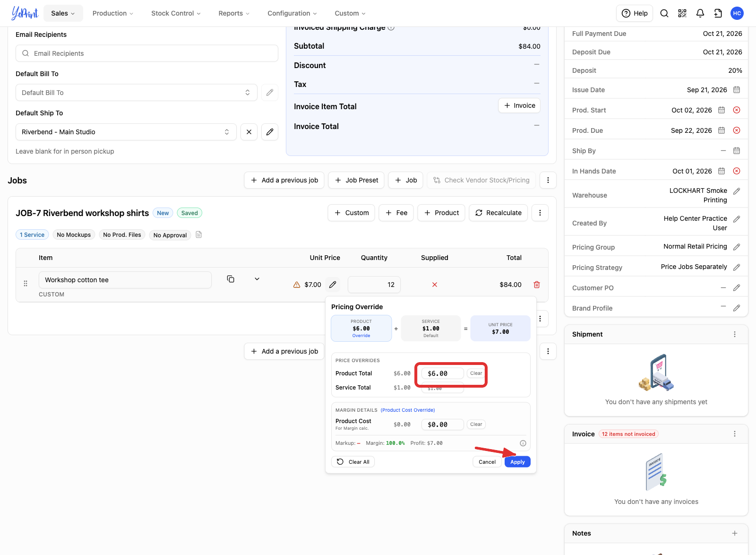The width and height of the screenshot is (756, 555).
Task: Edit the Default Bill To address pencil
Action: coord(270,93)
